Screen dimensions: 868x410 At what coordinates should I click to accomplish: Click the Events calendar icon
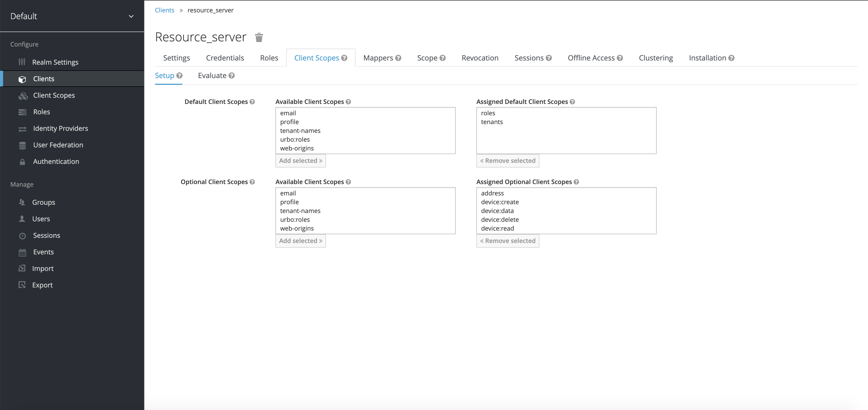click(22, 252)
